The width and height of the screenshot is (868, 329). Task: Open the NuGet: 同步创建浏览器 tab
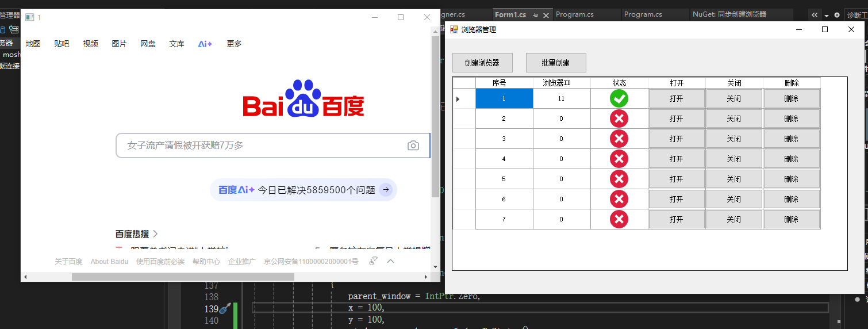pos(730,14)
